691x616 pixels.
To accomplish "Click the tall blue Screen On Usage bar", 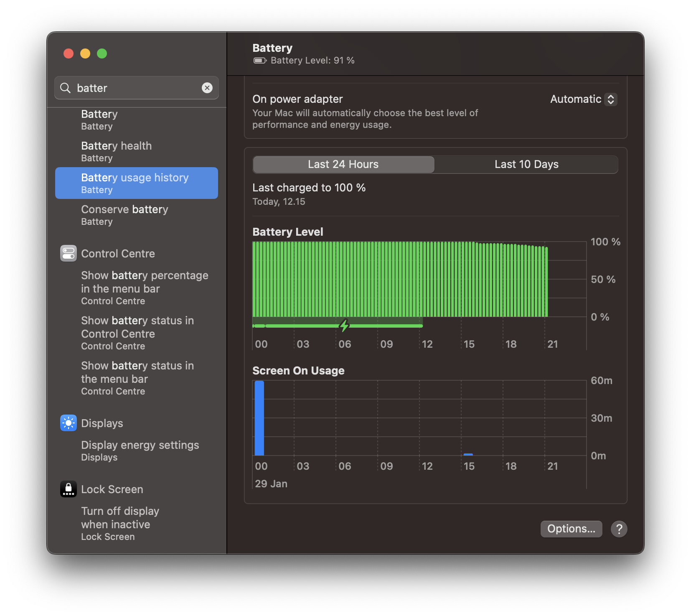I will pos(259,418).
